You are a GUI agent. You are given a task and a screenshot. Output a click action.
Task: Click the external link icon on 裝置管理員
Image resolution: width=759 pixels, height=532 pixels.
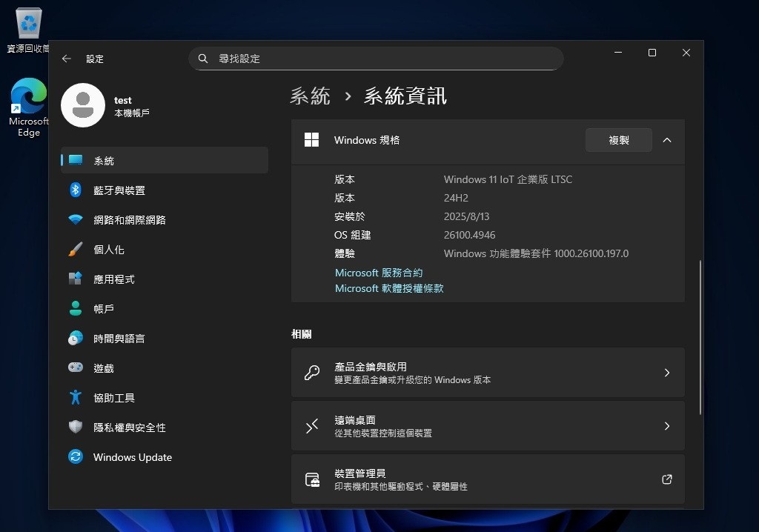coord(667,479)
